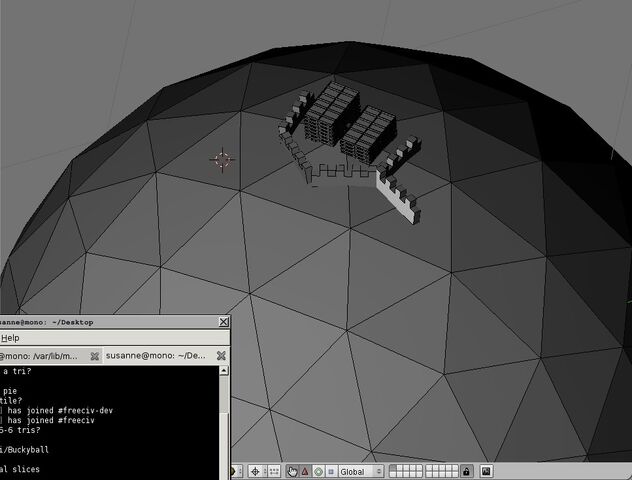Close the /var/lib/m... terminal tab

[x=94, y=356]
